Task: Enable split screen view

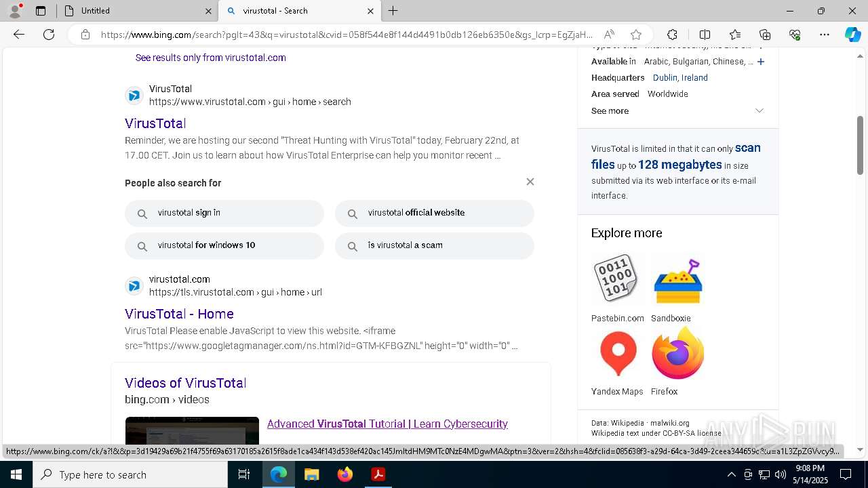Action: [x=705, y=35]
